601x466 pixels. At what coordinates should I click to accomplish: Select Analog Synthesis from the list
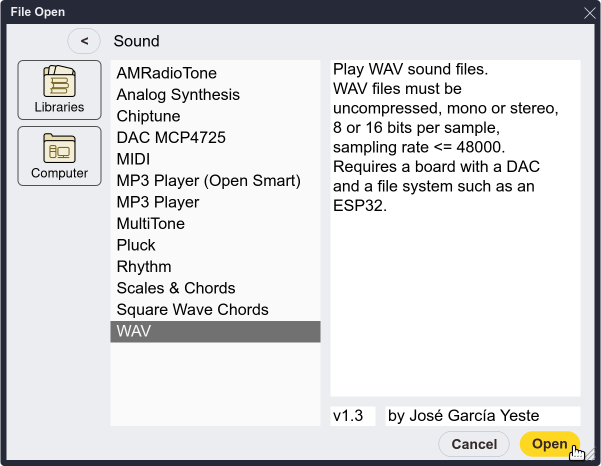[x=178, y=95]
